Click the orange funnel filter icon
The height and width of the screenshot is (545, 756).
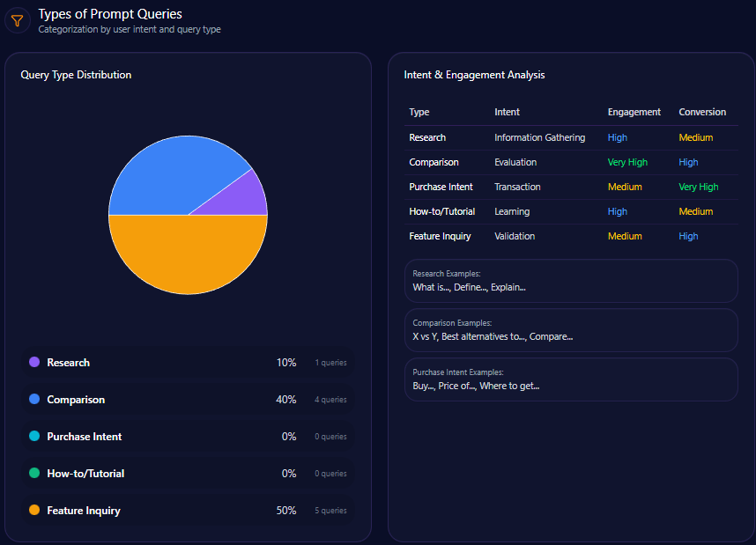[17, 20]
